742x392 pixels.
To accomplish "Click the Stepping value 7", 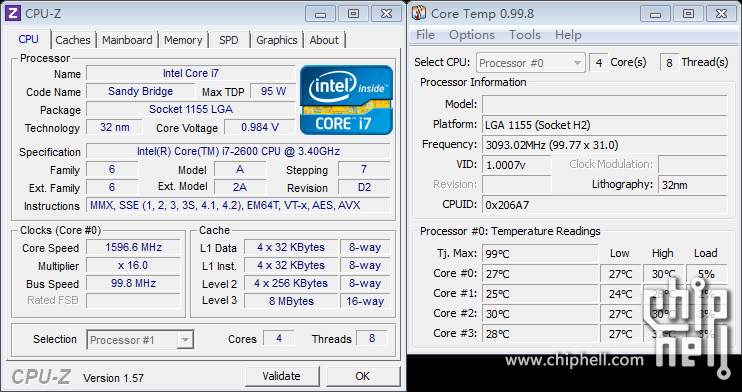I will pyautogui.click(x=364, y=169).
